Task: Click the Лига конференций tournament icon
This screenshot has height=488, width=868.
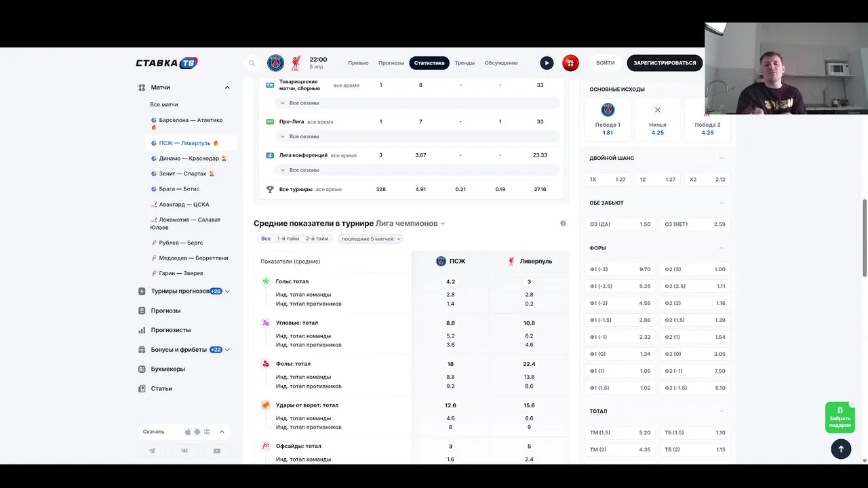Action: coord(270,155)
